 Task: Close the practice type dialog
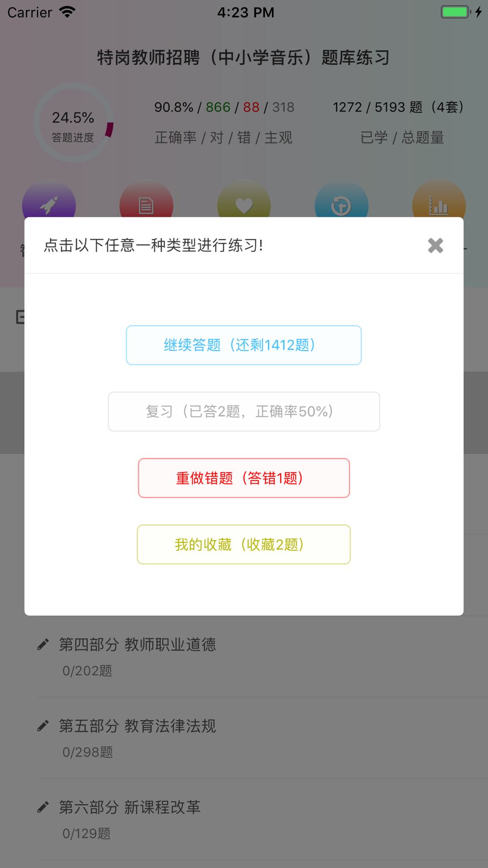pos(435,245)
